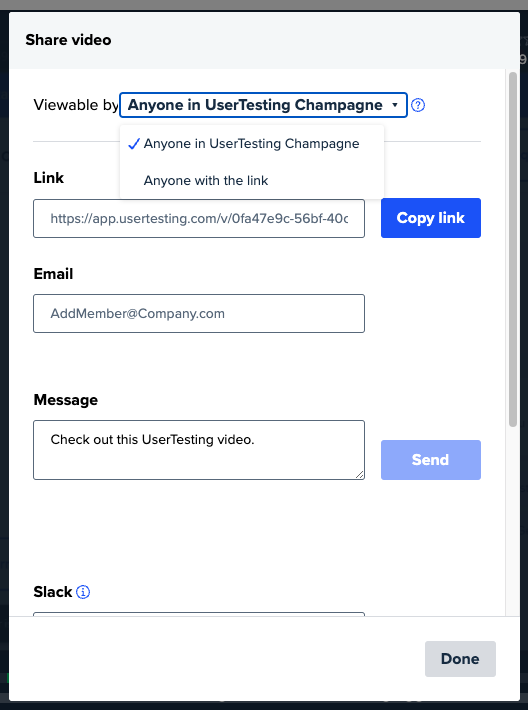Viewport: 528px width, 710px height.
Task: Click the share link URL field
Action: click(x=199, y=218)
